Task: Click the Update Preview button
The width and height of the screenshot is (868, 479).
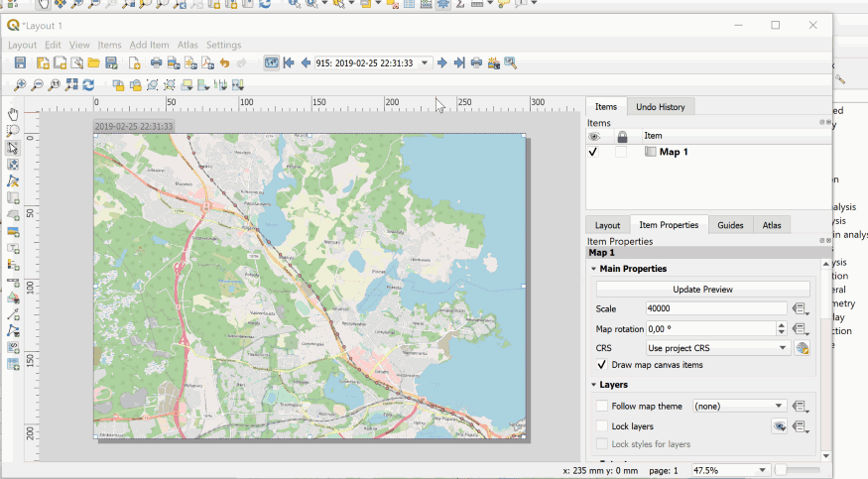Action: coord(702,290)
